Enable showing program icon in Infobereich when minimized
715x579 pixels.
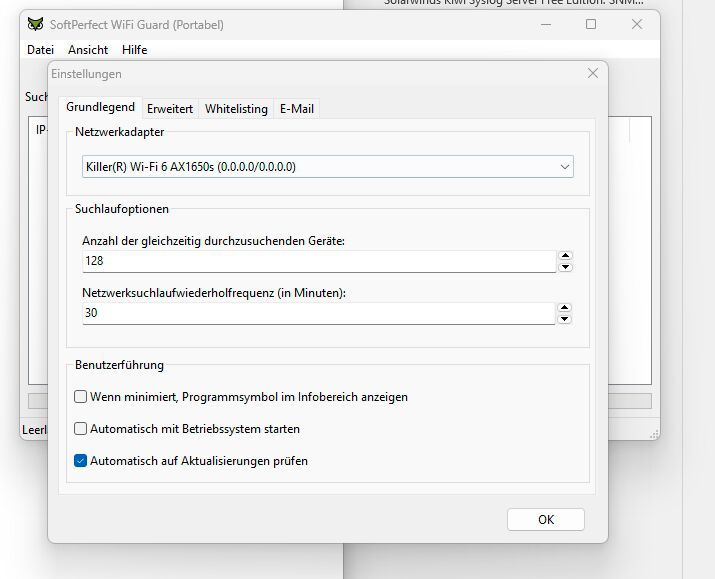[x=80, y=397]
